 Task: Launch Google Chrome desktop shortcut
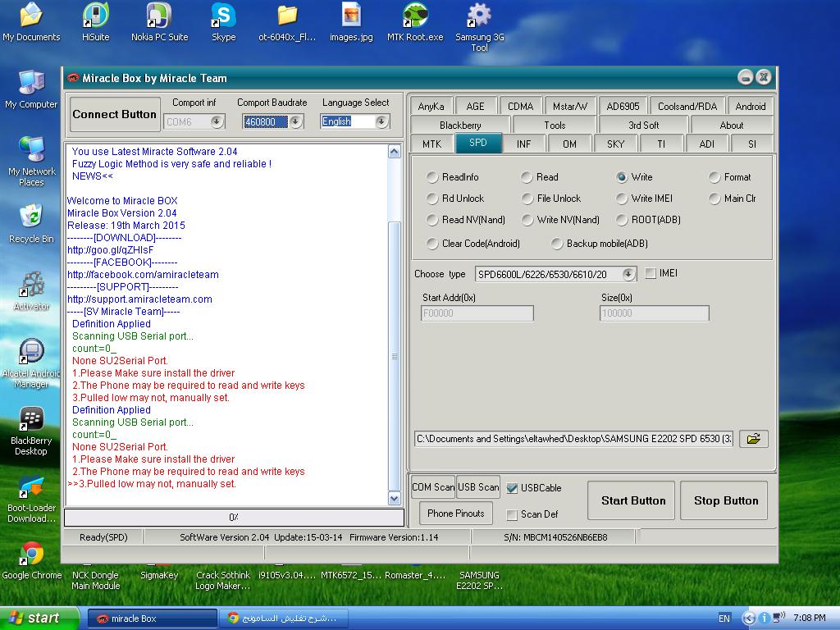[x=32, y=561]
